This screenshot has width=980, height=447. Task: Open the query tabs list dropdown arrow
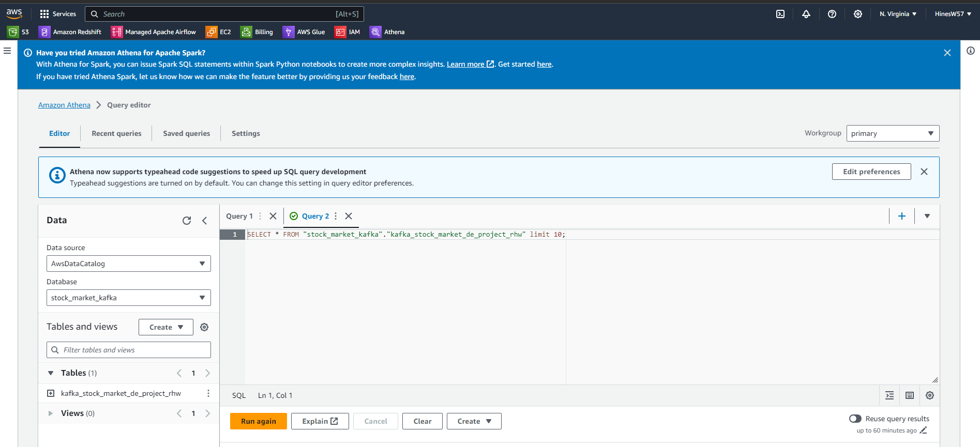927,216
